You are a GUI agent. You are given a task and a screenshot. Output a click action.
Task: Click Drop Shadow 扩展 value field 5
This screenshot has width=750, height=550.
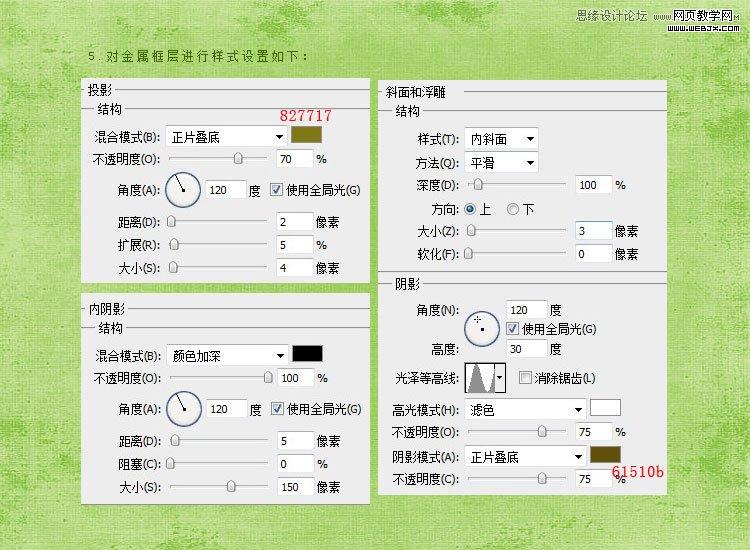click(294, 245)
